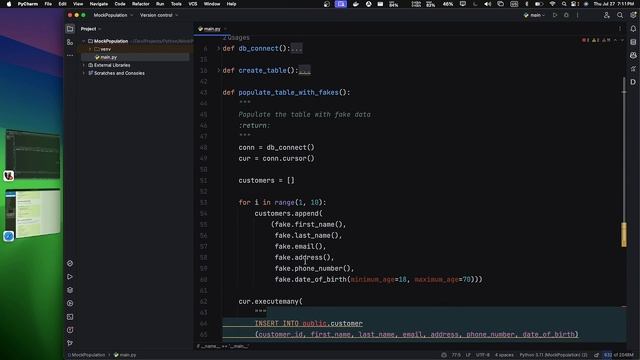Open the Python Console layers icon
Image resolution: width=640 pixels, height=360 pixels.
click(70, 290)
